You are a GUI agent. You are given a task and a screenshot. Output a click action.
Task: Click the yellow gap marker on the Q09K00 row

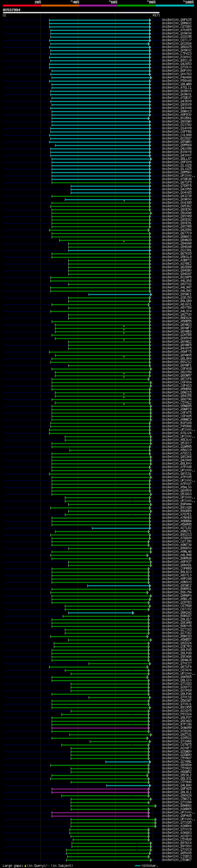(124, 201)
